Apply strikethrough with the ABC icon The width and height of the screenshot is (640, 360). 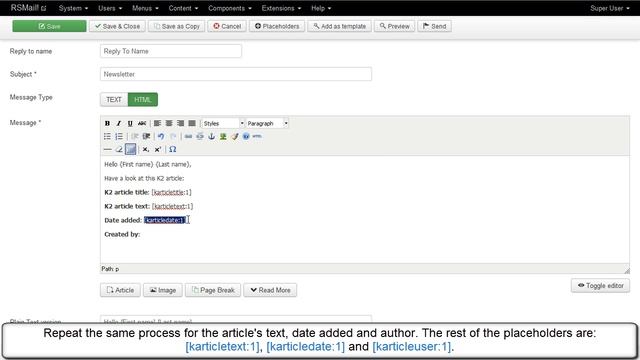coord(142,123)
